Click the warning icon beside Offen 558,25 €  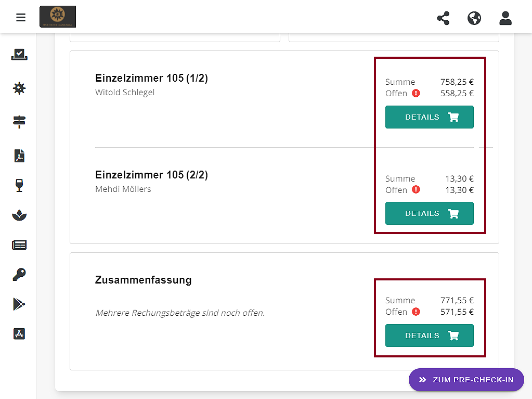click(x=416, y=93)
